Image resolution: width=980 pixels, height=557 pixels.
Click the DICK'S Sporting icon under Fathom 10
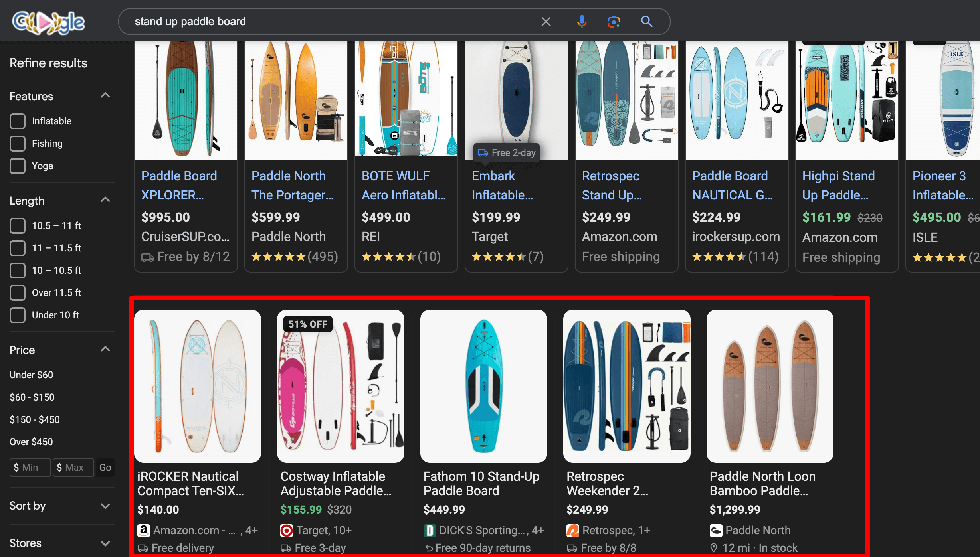(x=430, y=530)
